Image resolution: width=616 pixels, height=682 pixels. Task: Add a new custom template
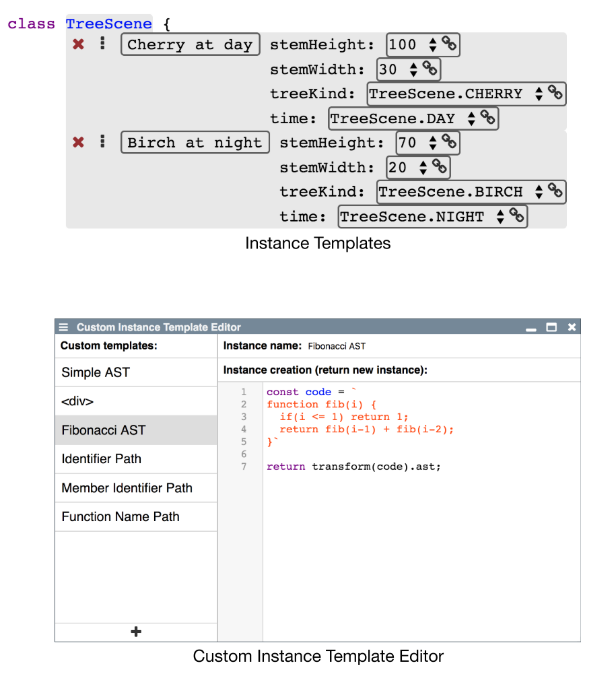pos(136,632)
